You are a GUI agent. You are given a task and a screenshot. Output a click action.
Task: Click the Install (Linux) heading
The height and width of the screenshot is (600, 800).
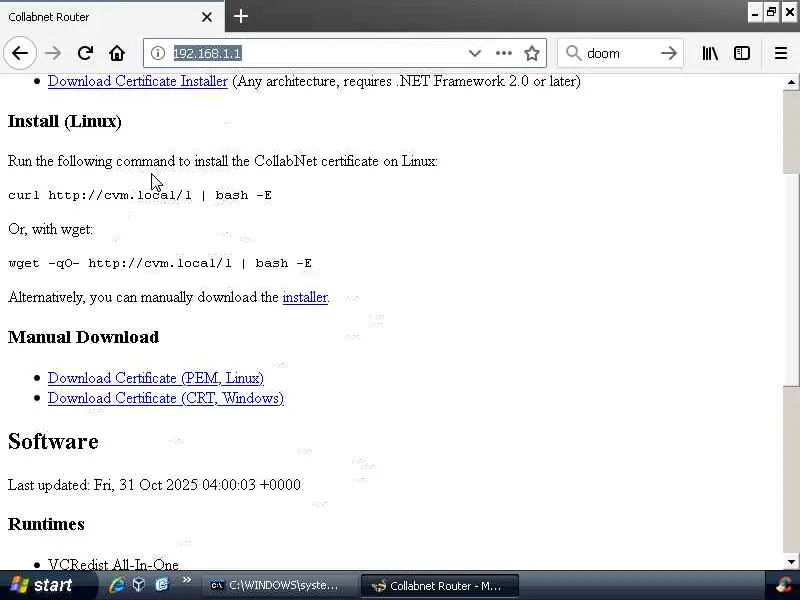tap(65, 121)
